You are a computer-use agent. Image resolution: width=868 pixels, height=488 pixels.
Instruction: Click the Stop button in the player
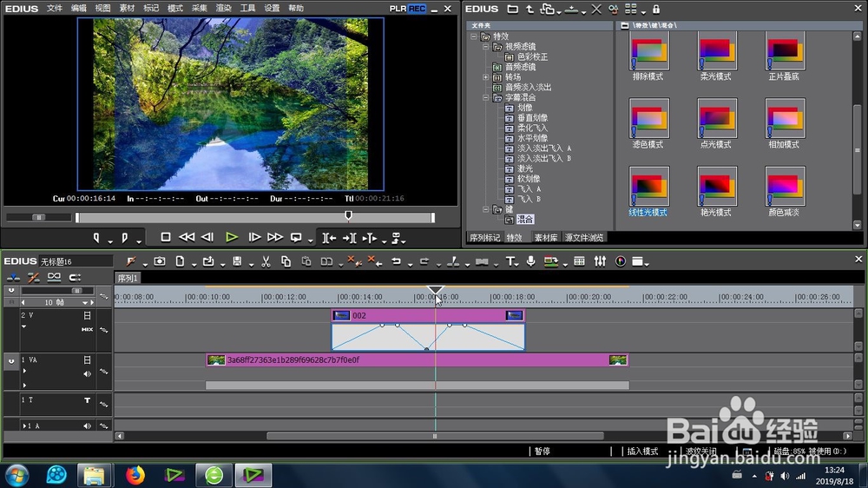[x=166, y=238]
